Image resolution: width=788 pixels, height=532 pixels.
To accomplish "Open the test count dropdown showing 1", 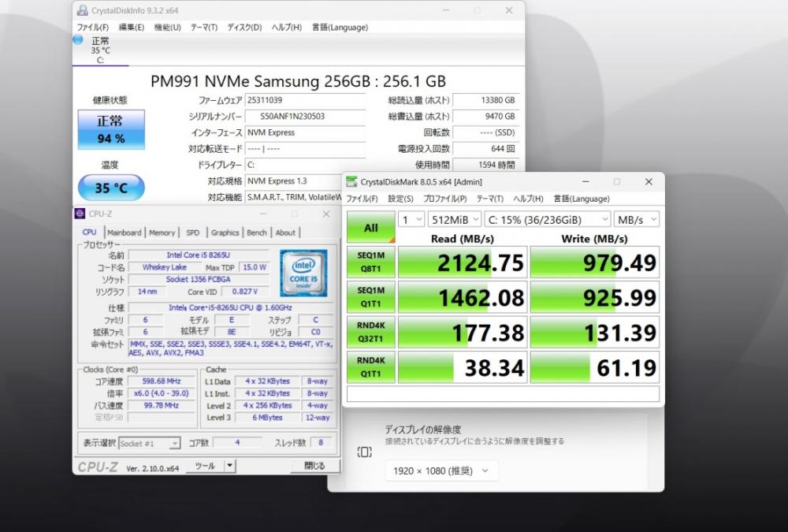I will click(411, 220).
